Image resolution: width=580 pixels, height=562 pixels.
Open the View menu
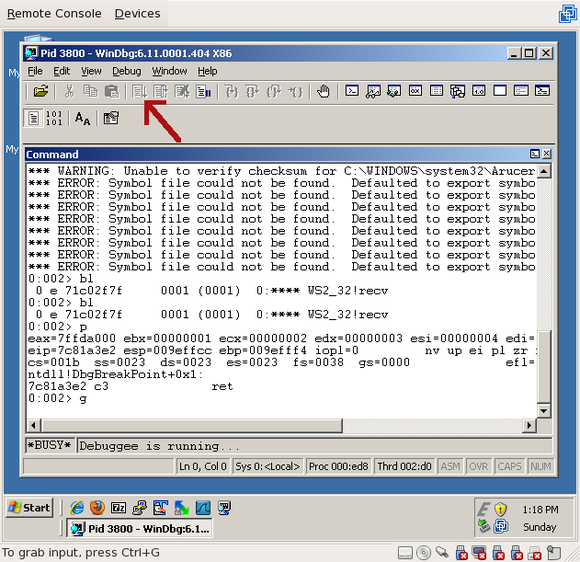pos(91,71)
